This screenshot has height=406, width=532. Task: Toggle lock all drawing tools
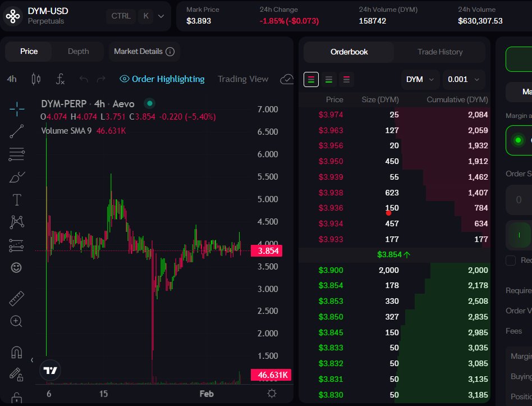(x=16, y=375)
